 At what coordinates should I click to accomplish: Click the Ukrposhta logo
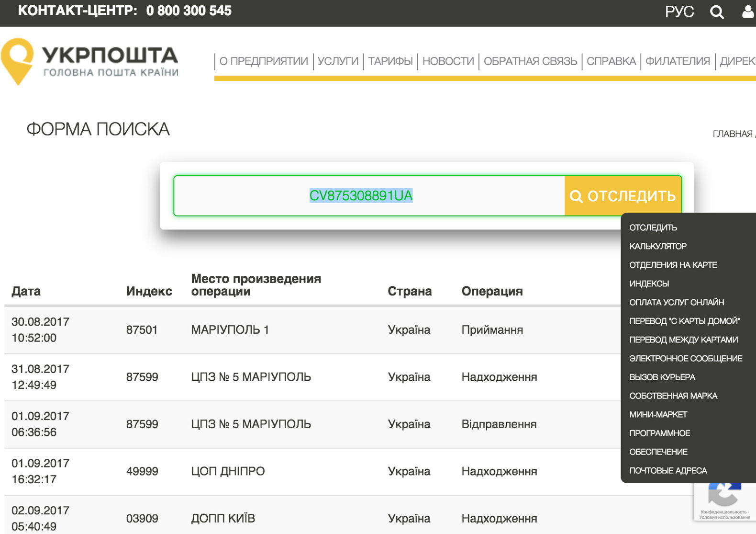(x=89, y=62)
